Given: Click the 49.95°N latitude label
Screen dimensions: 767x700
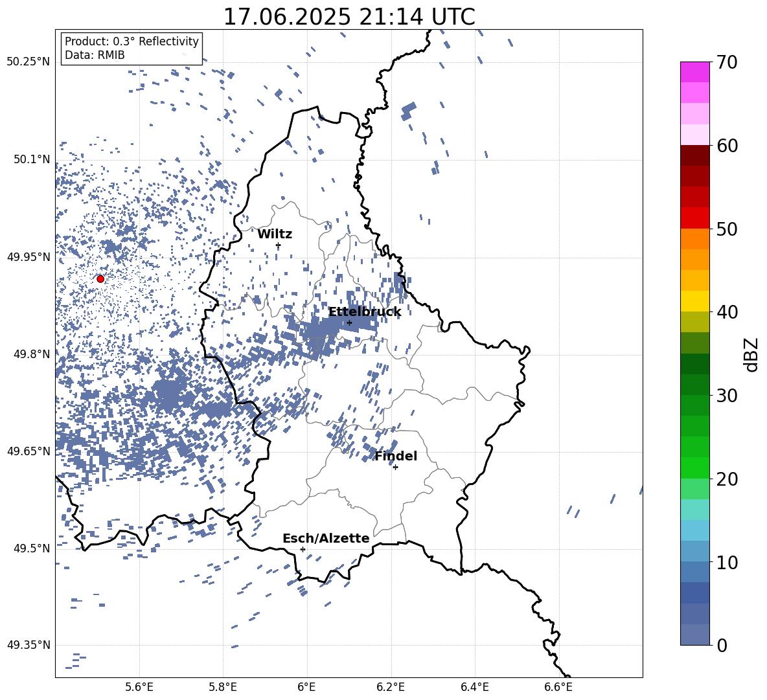Looking at the screenshot, I should coord(29,257).
